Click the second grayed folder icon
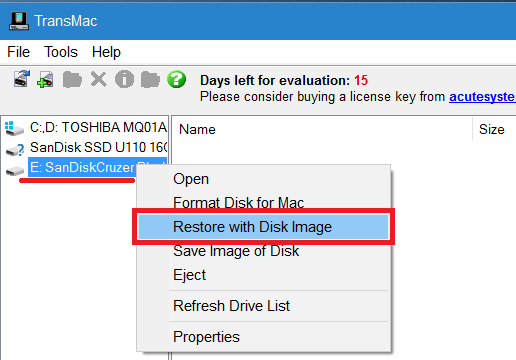This screenshot has width=516, height=360. (150, 80)
